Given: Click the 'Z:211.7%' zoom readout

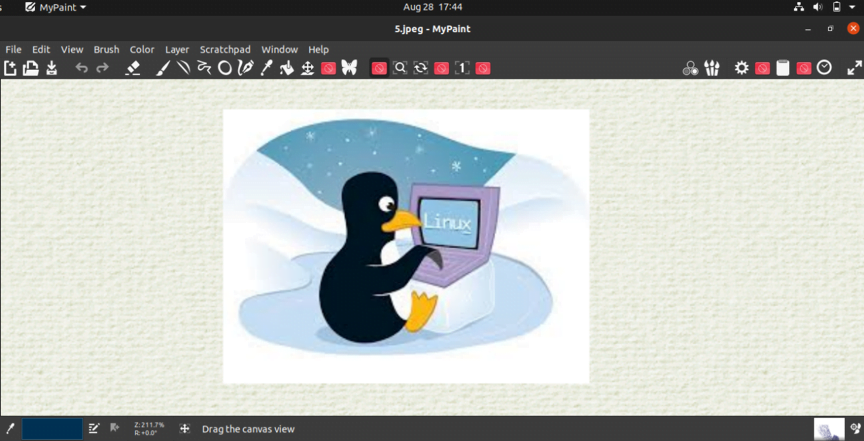Looking at the screenshot, I should 149,425.
